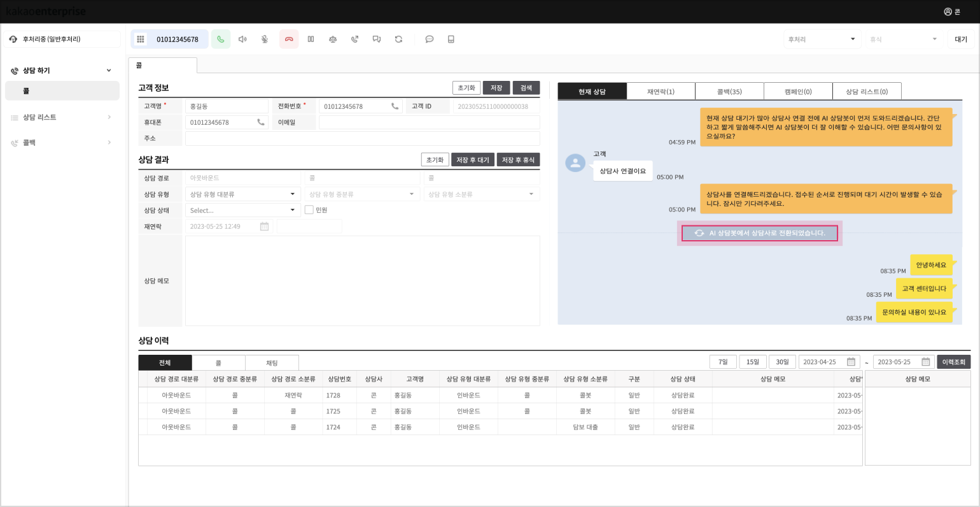
Task: Open the 후처리 status dropdown
Action: coord(822,39)
